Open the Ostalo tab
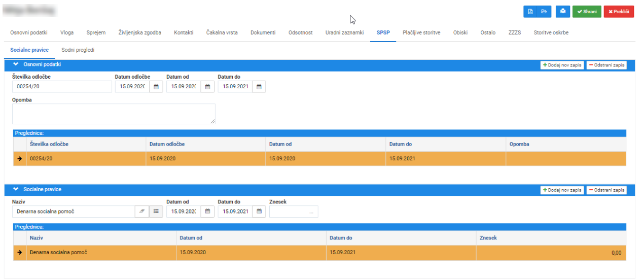Image resolution: width=644 pixels, height=279 pixels. [x=488, y=32]
